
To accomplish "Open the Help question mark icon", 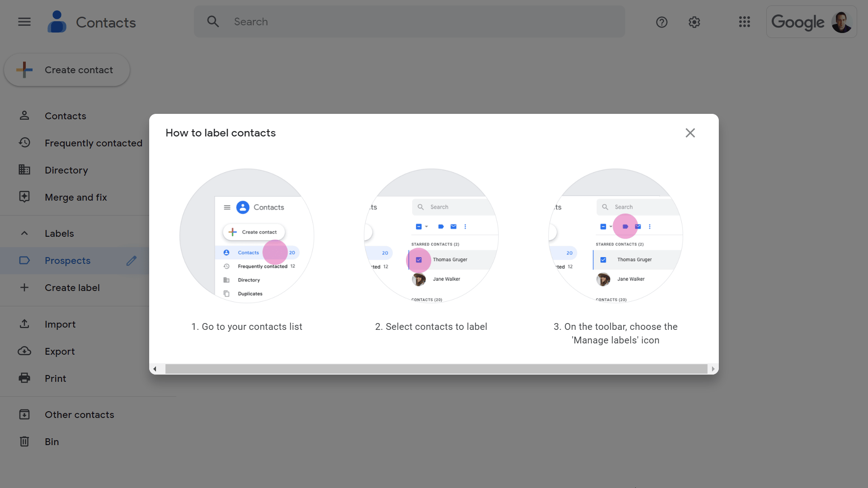I will click(x=662, y=22).
